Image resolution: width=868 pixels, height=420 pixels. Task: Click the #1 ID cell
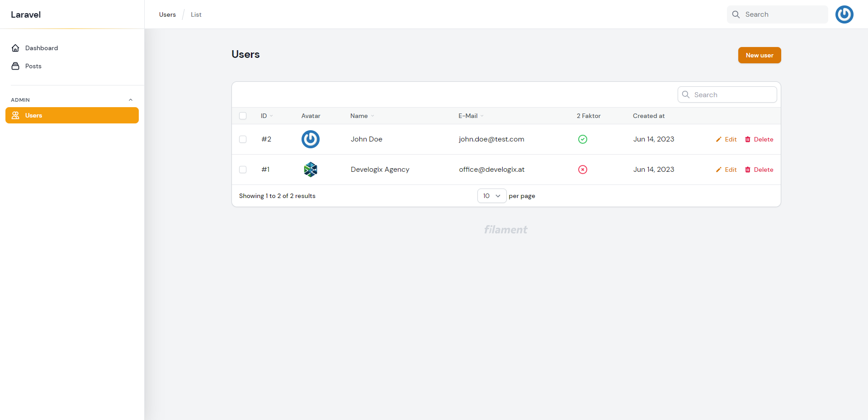(x=265, y=170)
